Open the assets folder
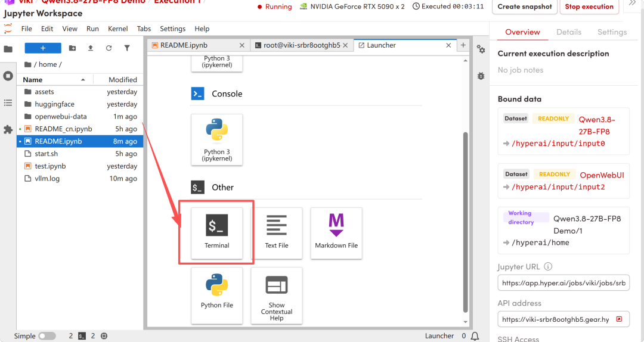This screenshot has height=342, width=644. coord(80,92)
